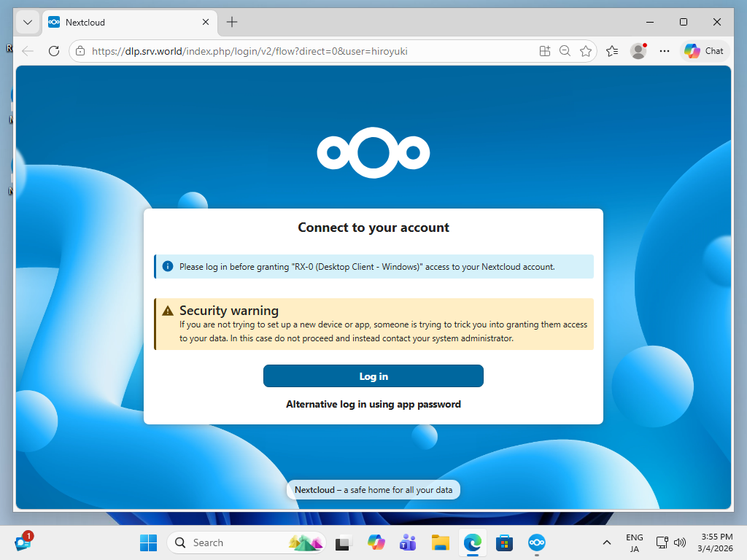
Task: Refresh the page with the reload icon
Action: tap(54, 51)
